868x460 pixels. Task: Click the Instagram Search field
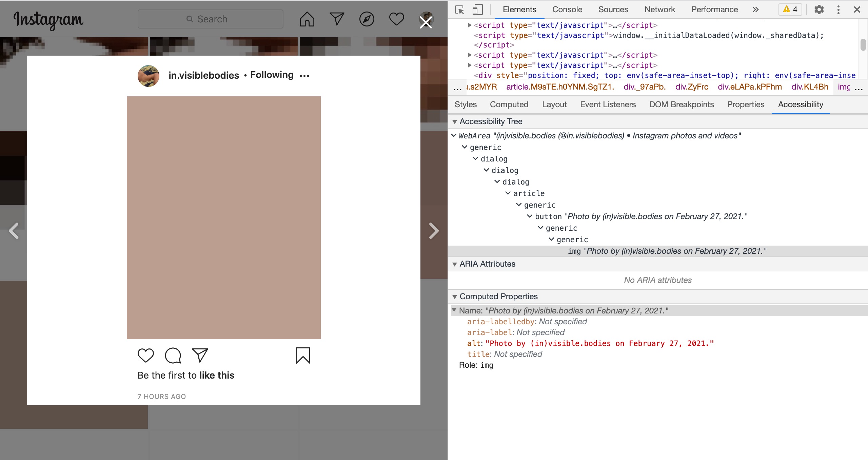click(x=210, y=19)
